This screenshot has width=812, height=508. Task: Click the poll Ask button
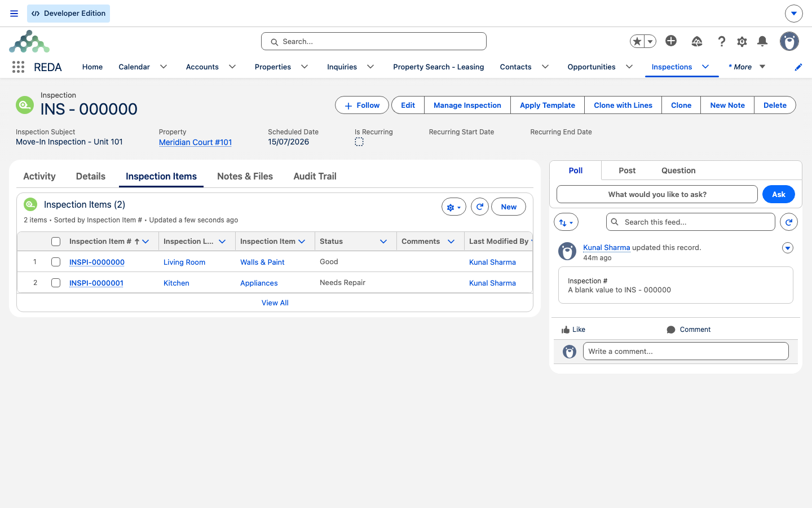tap(779, 194)
